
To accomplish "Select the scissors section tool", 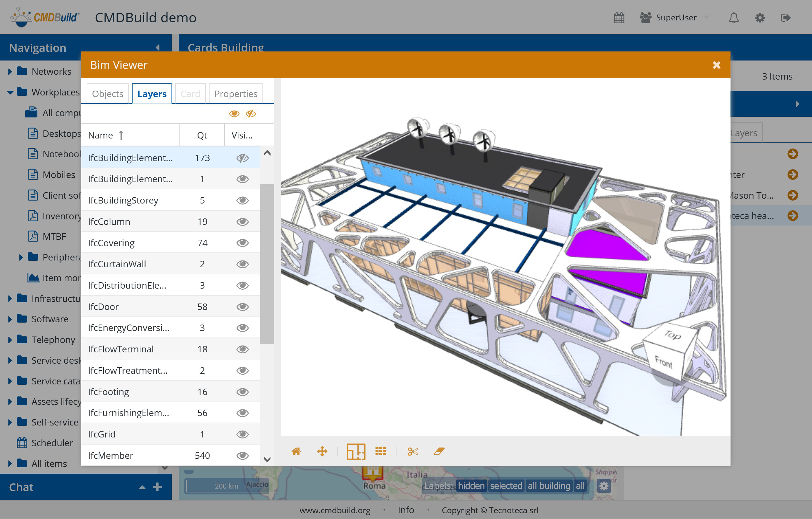I will (412, 451).
